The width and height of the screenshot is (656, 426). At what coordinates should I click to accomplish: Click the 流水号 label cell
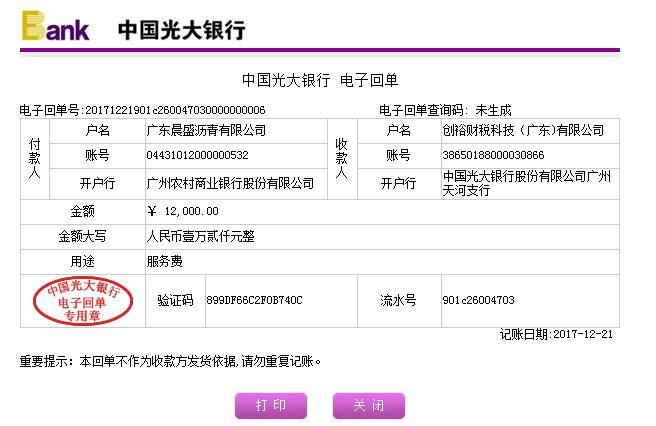[x=398, y=300]
